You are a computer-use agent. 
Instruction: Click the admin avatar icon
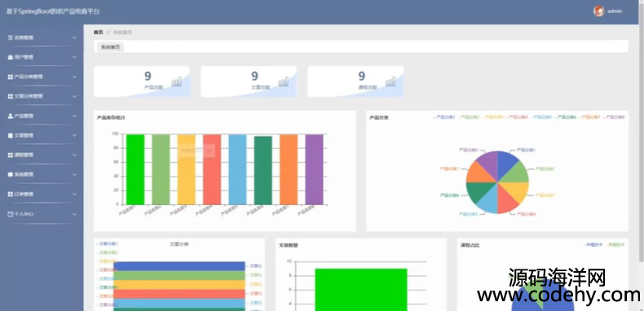point(599,11)
